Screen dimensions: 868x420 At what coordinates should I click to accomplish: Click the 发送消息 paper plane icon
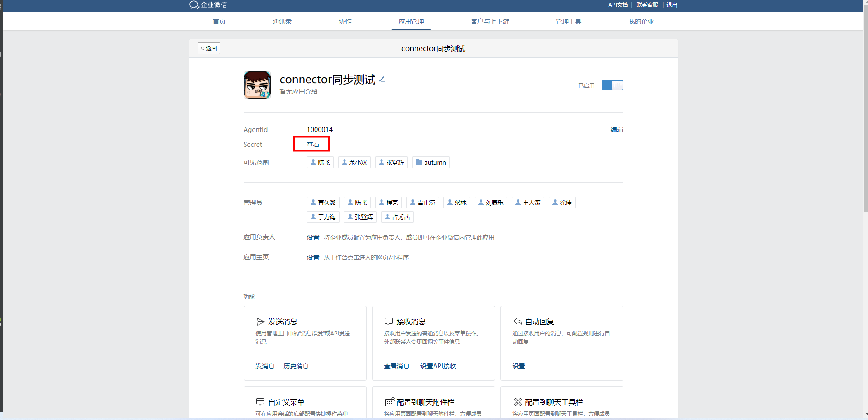coord(260,321)
